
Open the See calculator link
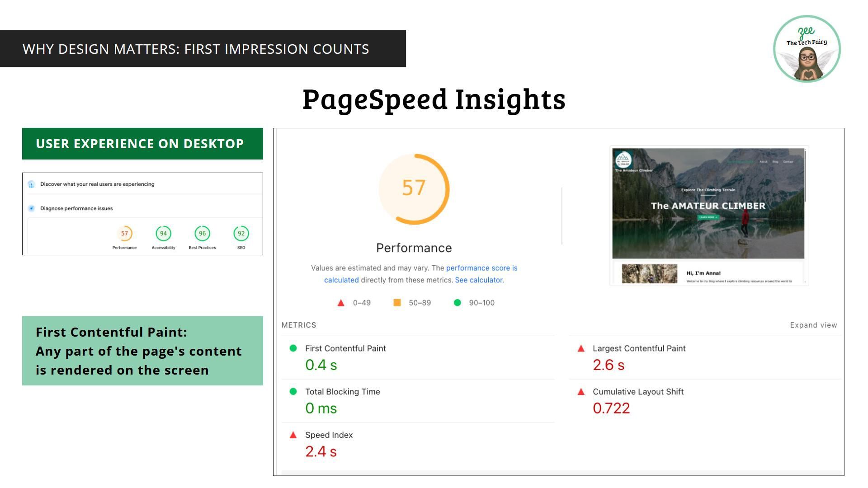coord(479,280)
